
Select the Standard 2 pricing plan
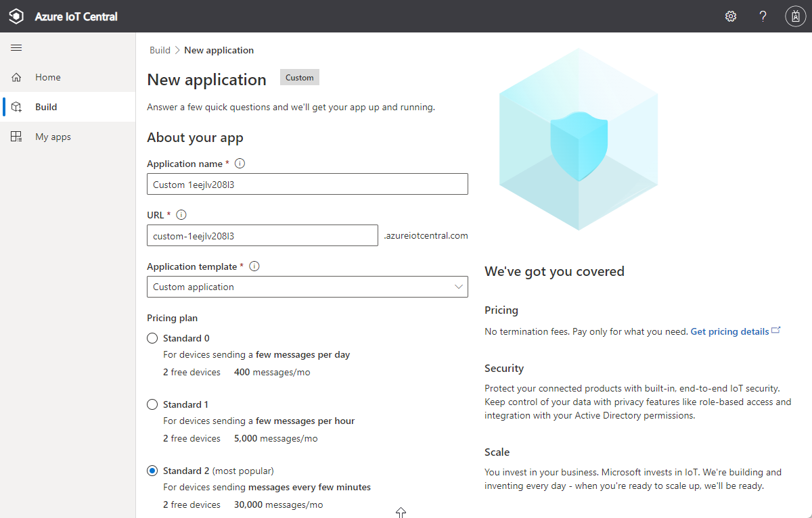point(153,471)
